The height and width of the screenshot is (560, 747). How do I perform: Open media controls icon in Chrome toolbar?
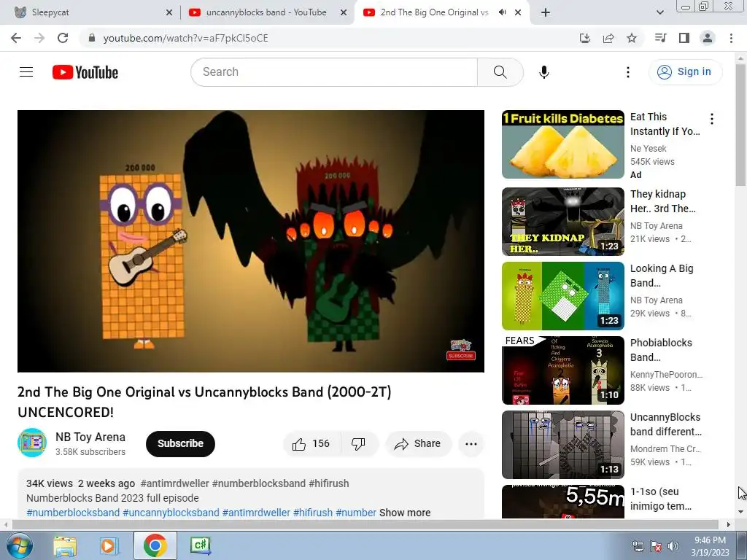(660, 38)
